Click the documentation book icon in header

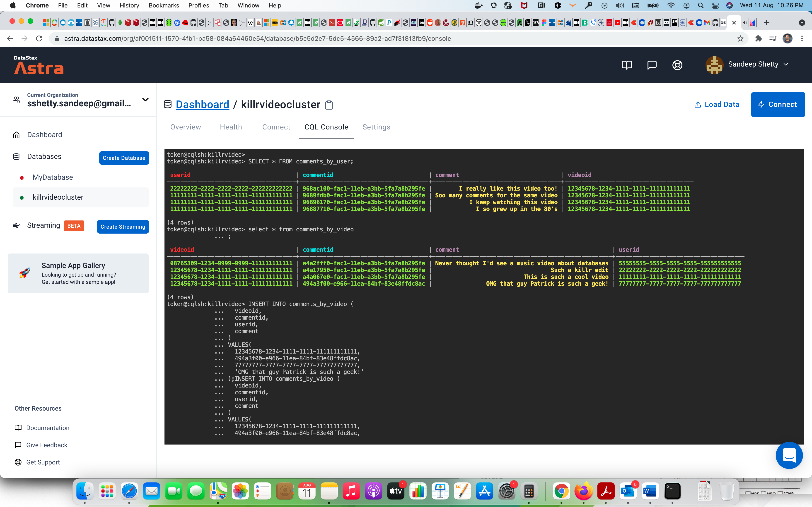tap(626, 65)
